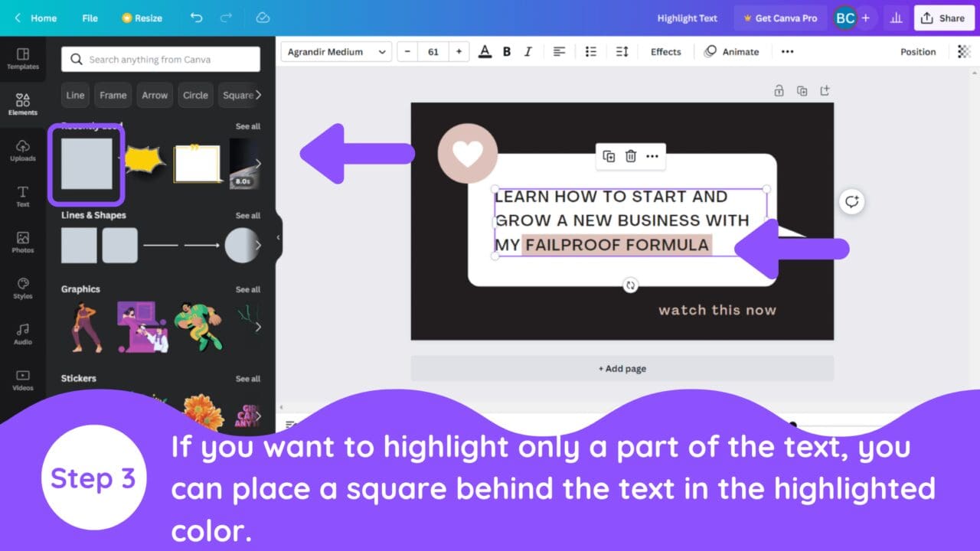This screenshot has width=980, height=551.
Task: Open the File menu
Action: (90, 18)
